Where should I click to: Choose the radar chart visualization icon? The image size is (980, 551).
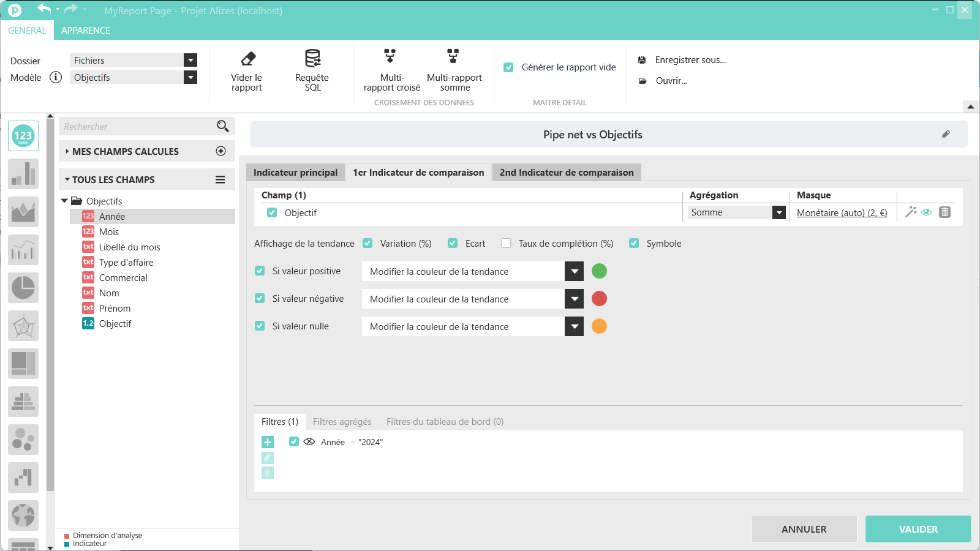click(23, 326)
